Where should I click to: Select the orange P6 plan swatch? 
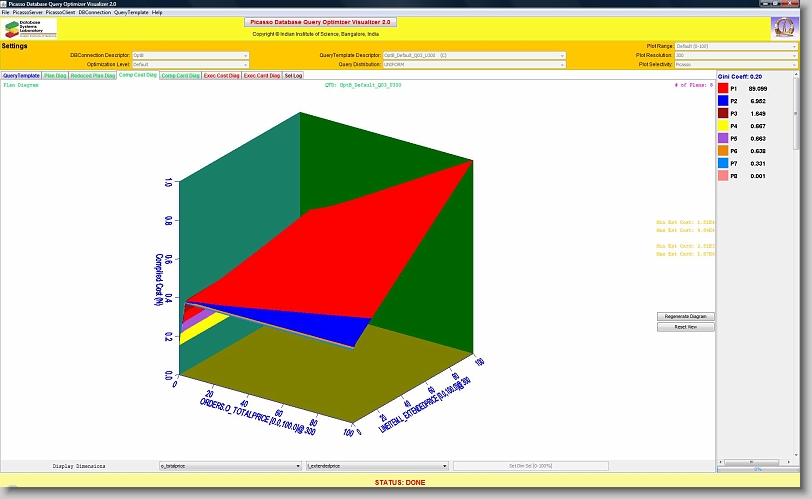coord(723,151)
